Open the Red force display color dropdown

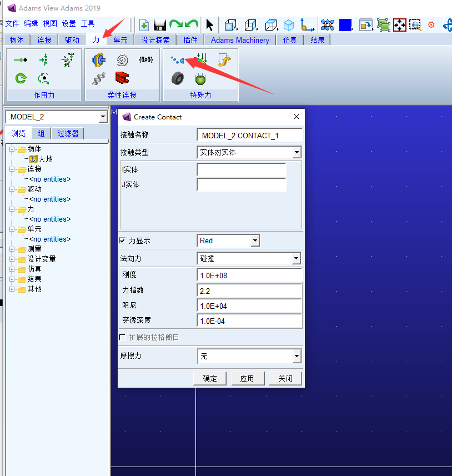click(x=255, y=240)
